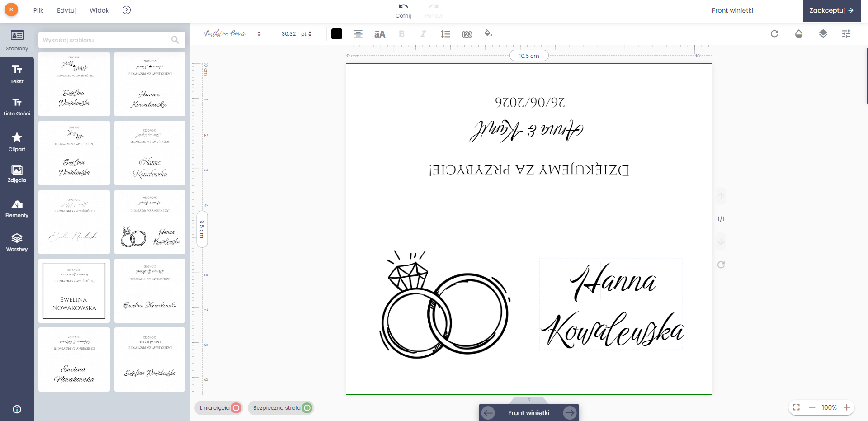
Task: Click the Wyszukaj szablonu search field
Action: click(x=112, y=40)
